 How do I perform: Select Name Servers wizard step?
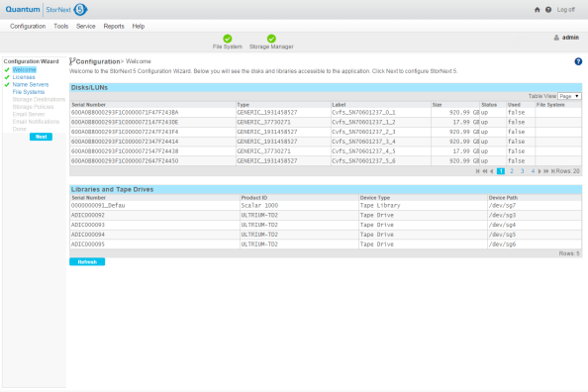point(31,85)
